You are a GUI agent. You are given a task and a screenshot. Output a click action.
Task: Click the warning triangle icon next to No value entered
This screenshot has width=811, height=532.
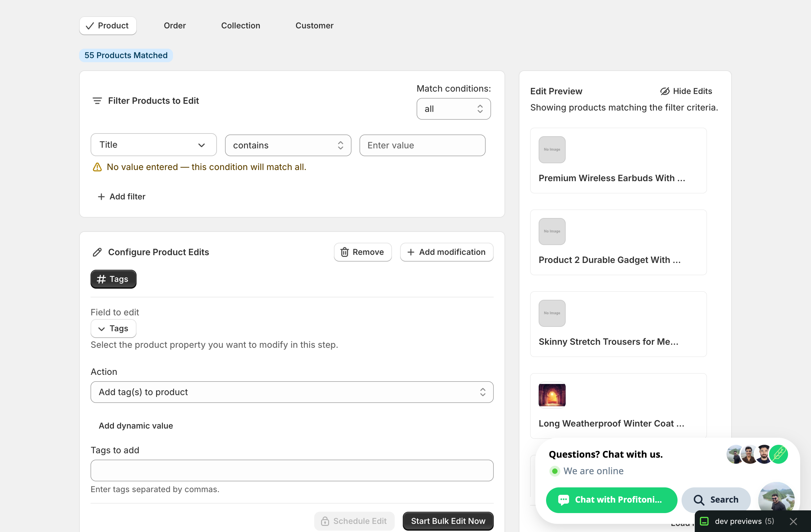point(97,167)
